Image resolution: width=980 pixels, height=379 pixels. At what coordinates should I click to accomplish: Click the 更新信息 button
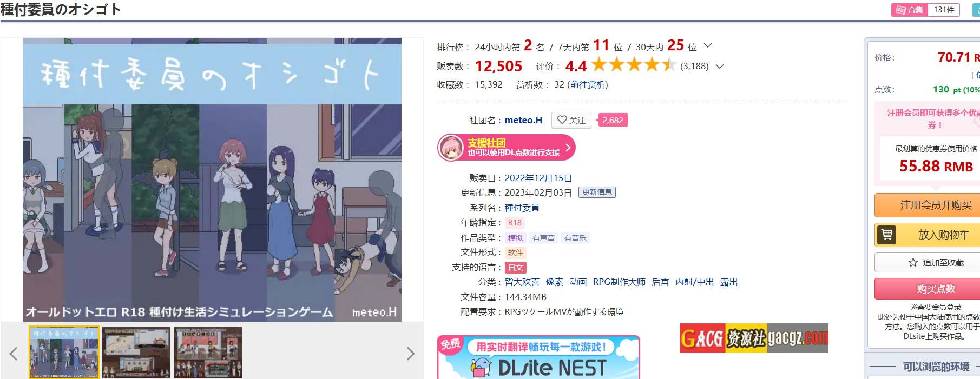point(597,192)
